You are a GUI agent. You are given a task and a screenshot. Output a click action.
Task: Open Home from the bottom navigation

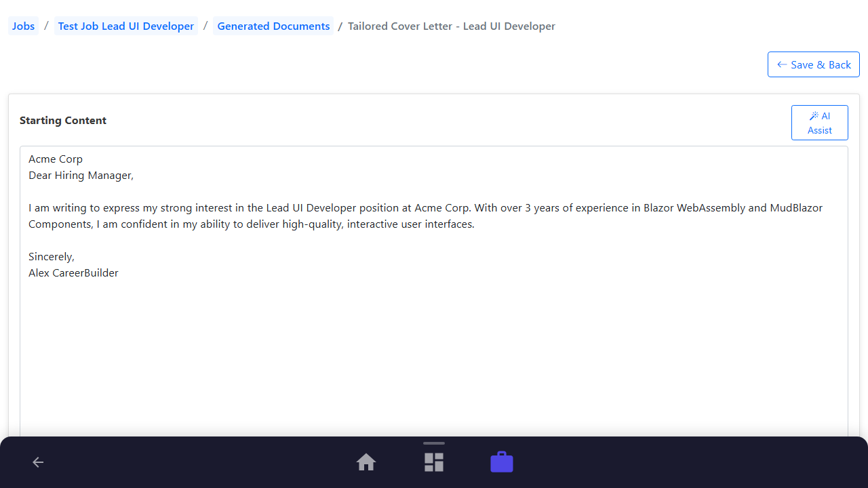click(366, 462)
